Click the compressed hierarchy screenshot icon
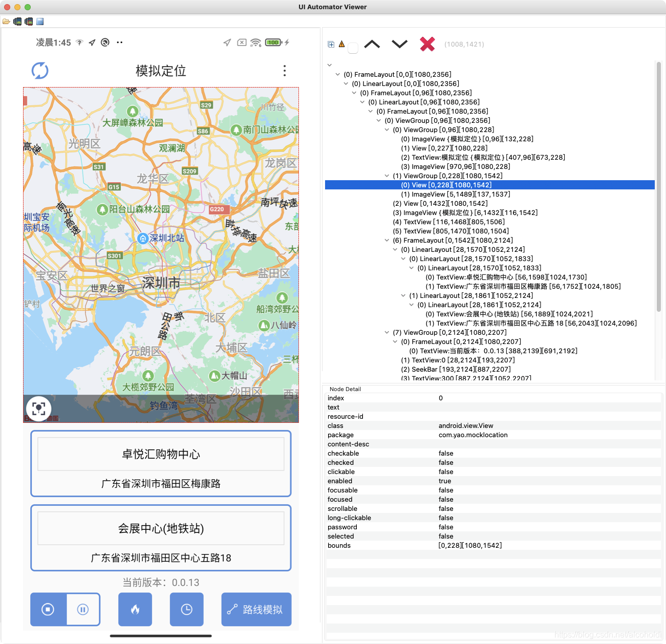Image resolution: width=666 pixels, height=644 pixels. coord(29,22)
